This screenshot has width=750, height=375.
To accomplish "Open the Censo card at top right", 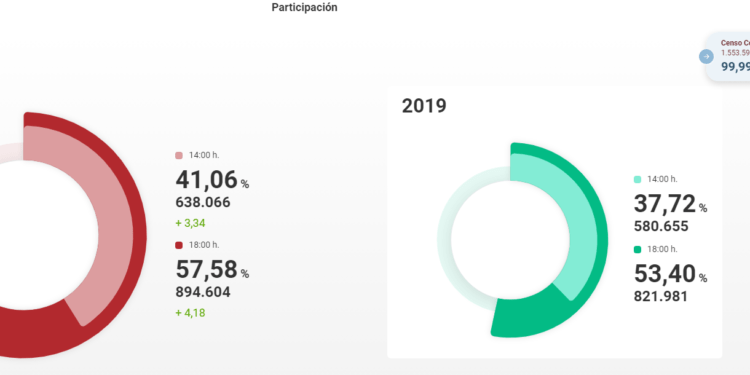I will pos(728,57).
